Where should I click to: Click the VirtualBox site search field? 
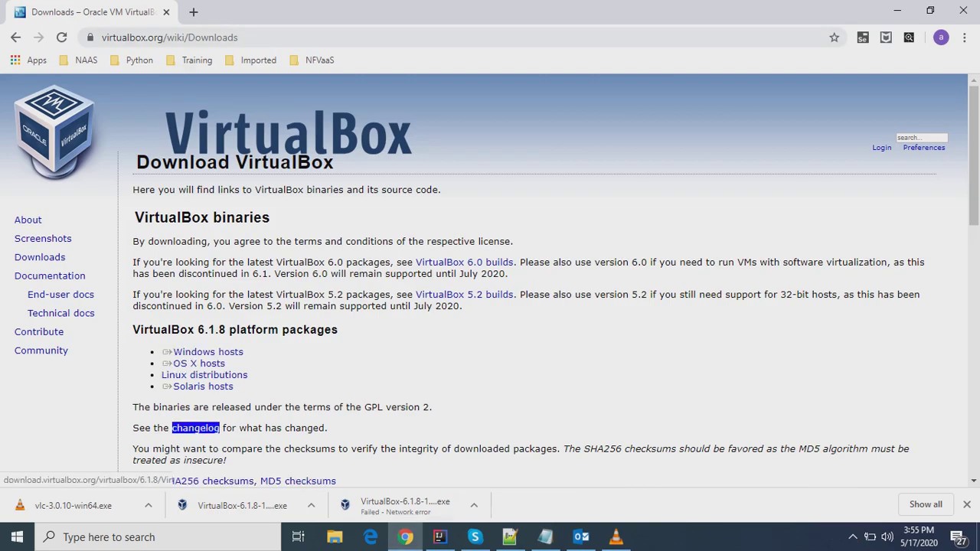922,138
